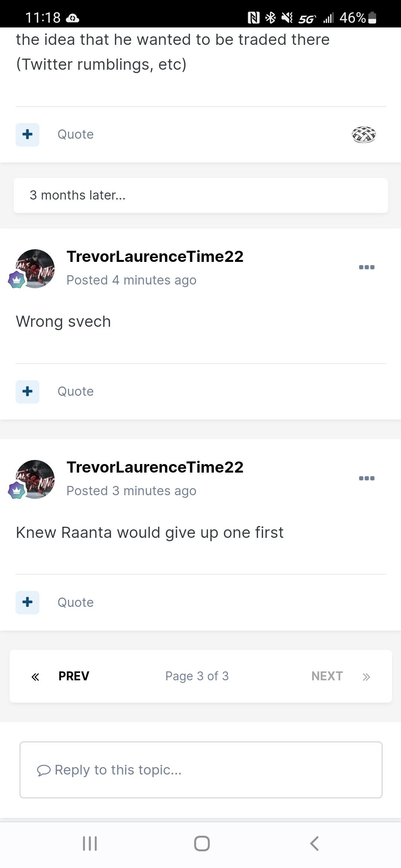This screenshot has width=401, height=868.
Task: Click in the 'Reply to this topic' field
Action: coord(200,770)
